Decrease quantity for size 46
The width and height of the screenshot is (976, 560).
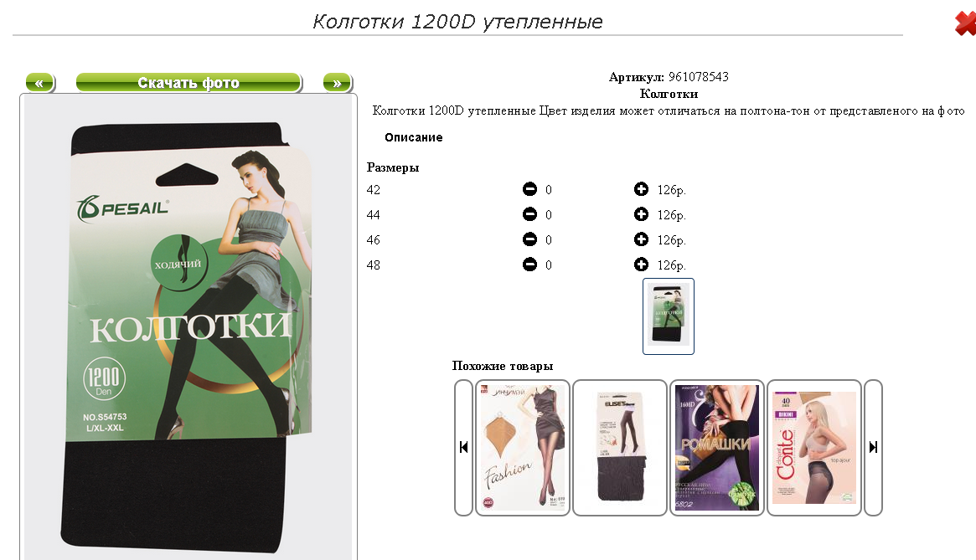(529, 239)
